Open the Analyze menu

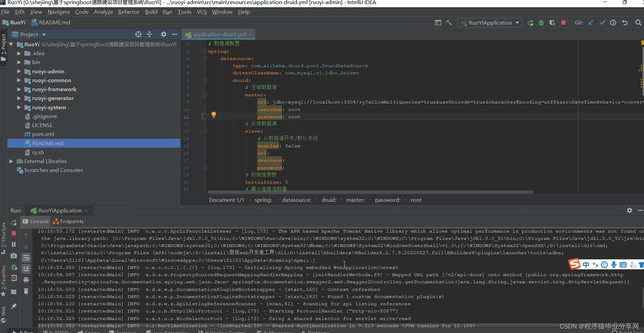(x=103, y=12)
